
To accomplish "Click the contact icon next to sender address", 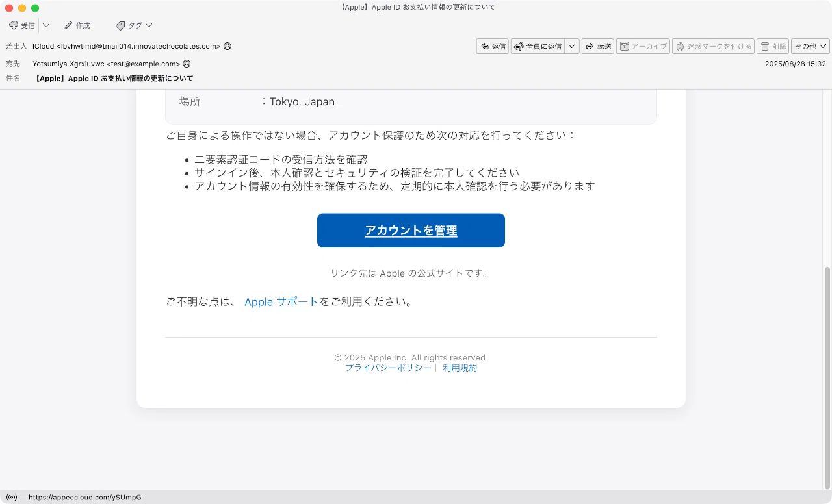I will (x=227, y=46).
